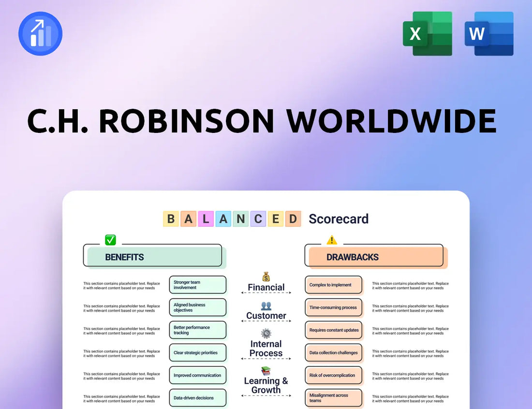532x409 pixels.
Task: Click the Risk of overcomplication box
Action: (334, 376)
